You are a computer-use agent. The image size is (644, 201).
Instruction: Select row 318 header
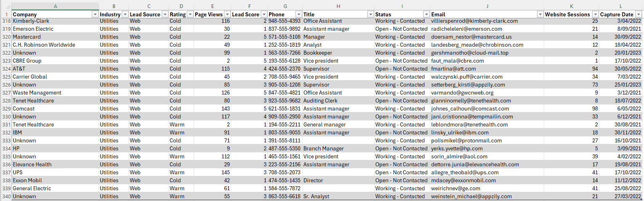click(x=6, y=21)
